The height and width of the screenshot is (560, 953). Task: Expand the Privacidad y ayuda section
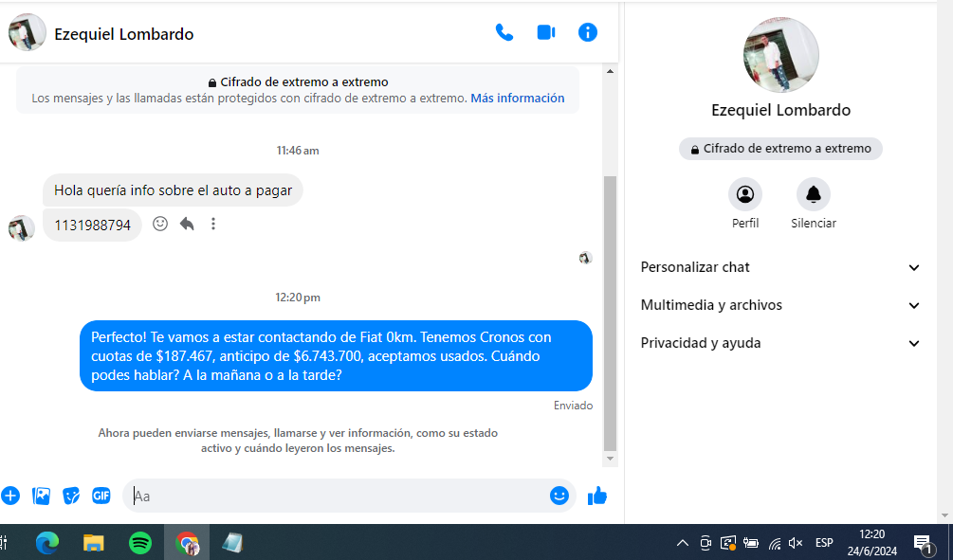point(780,343)
